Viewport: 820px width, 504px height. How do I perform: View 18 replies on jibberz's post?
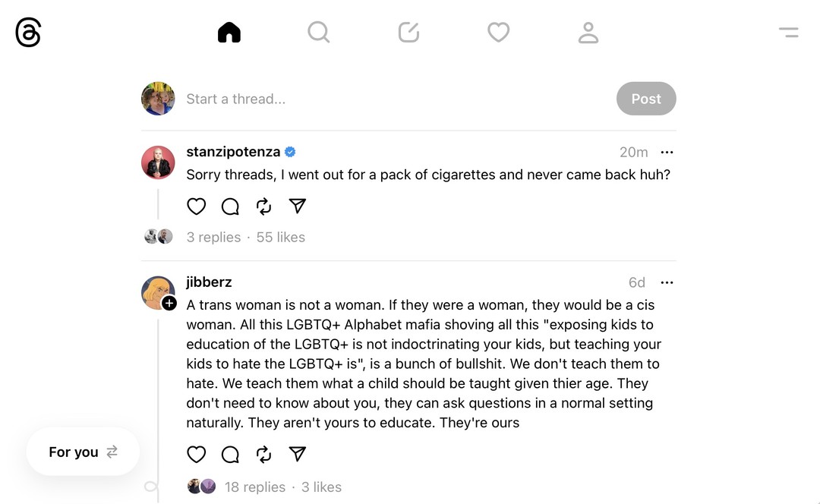tap(255, 487)
